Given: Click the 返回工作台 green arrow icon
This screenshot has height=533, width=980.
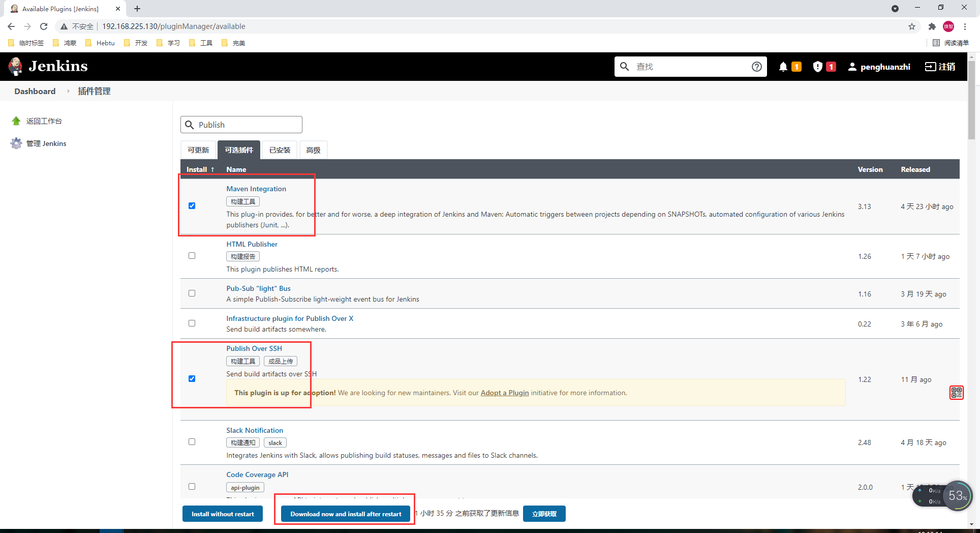Looking at the screenshot, I should pos(16,121).
